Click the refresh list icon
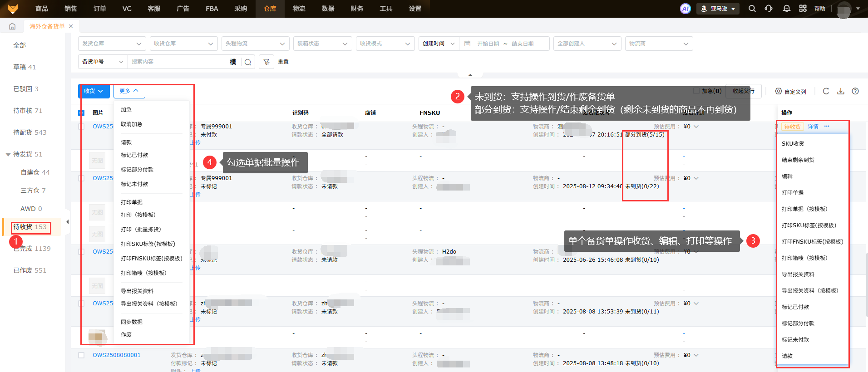This screenshot has width=868, height=372. tap(826, 91)
